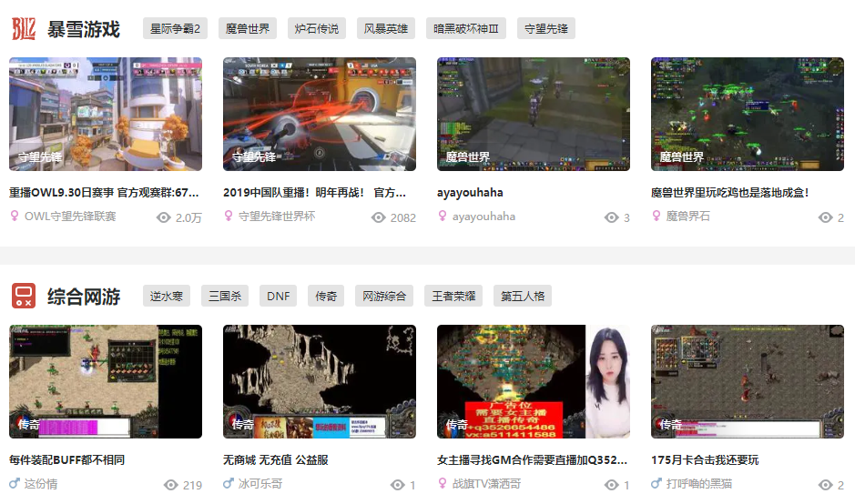Screen dimensions: 855x504
Task: Select the 炉石传说 tag
Action: (317, 28)
